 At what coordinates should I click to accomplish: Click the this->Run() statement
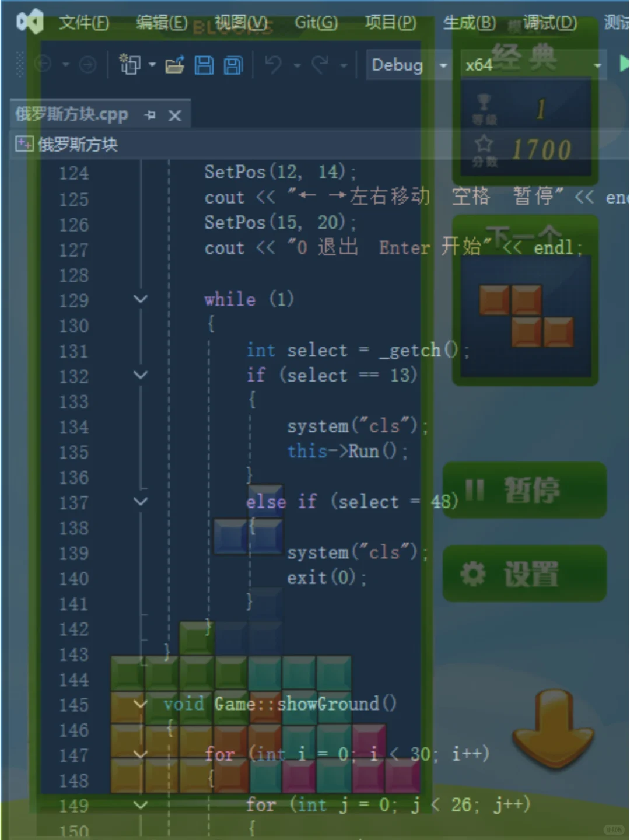pyautogui.click(x=346, y=451)
